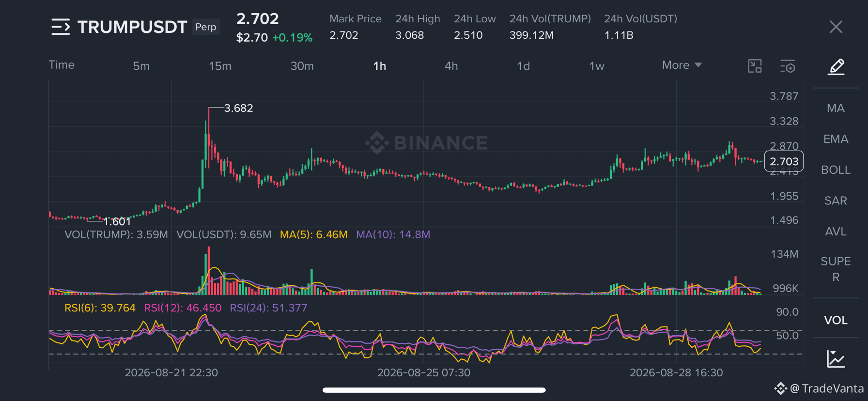
Task: Toggle the BOLL indicator
Action: coord(836,170)
